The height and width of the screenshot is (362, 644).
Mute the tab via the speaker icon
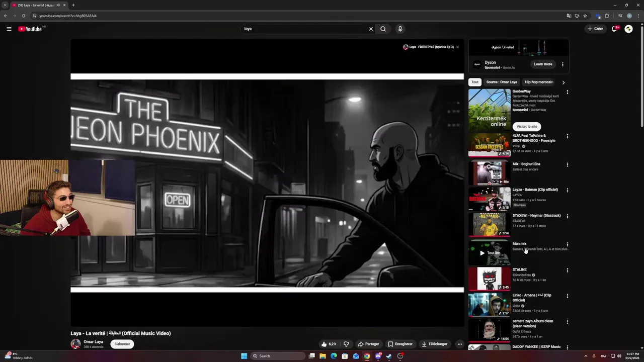click(x=58, y=5)
